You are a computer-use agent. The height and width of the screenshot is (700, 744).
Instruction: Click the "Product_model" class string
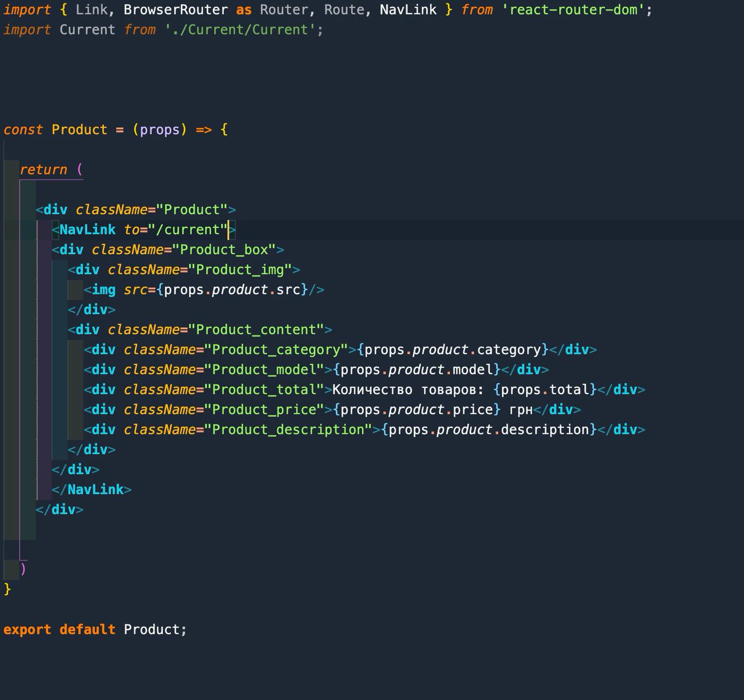(x=264, y=370)
